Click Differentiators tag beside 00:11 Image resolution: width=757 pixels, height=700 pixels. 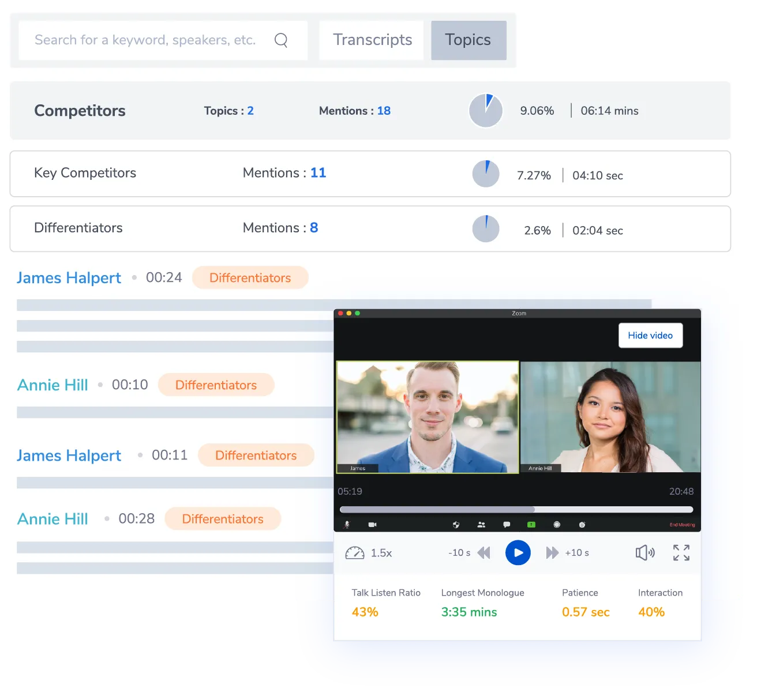pos(256,456)
